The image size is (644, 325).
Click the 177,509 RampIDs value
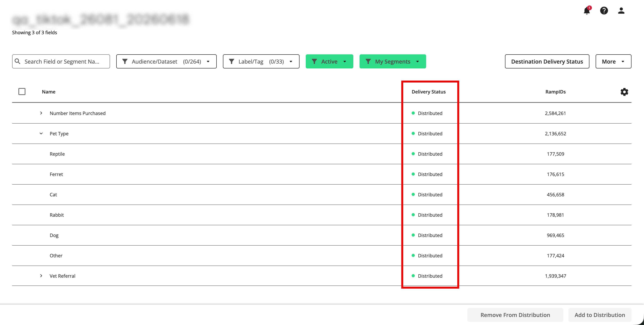[555, 154]
